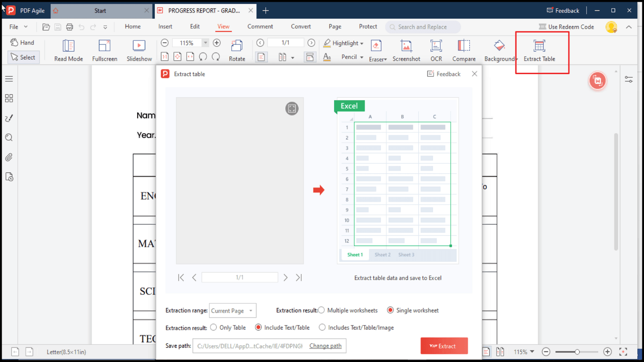Open the Insert tab
Screen dimensions: 644x362
pyautogui.click(x=165, y=27)
